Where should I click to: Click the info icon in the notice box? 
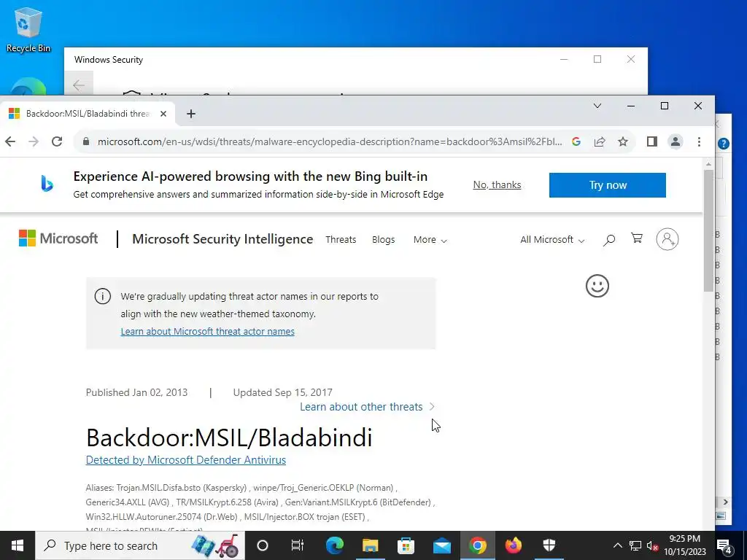[x=102, y=296]
